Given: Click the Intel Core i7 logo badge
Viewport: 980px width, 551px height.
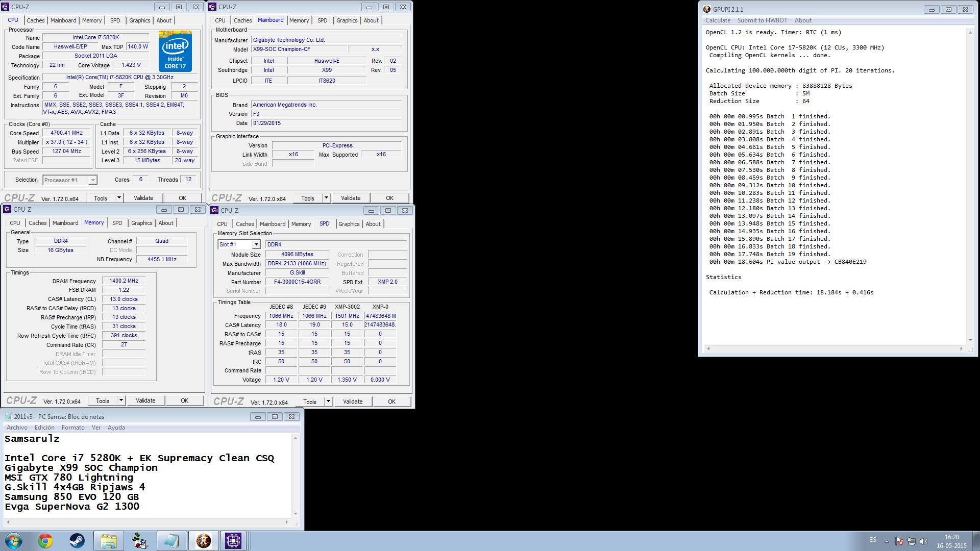Looking at the screenshot, I should (x=175, y=51).
